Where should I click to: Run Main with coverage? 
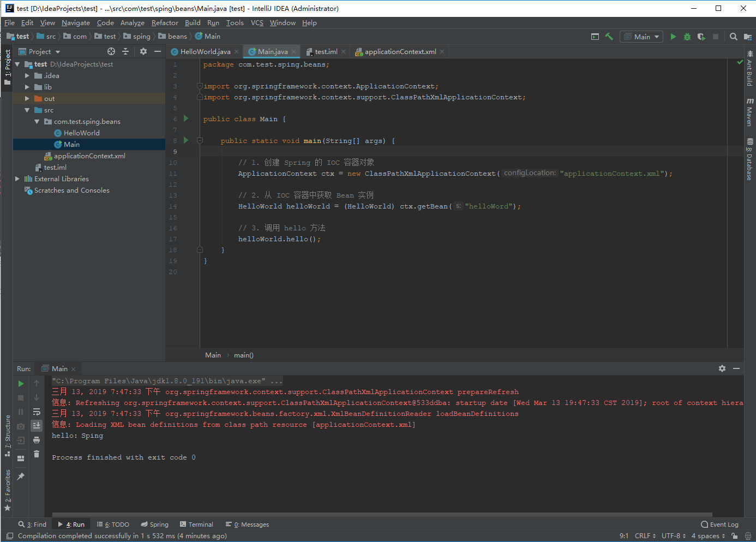[x=701, y=37]
